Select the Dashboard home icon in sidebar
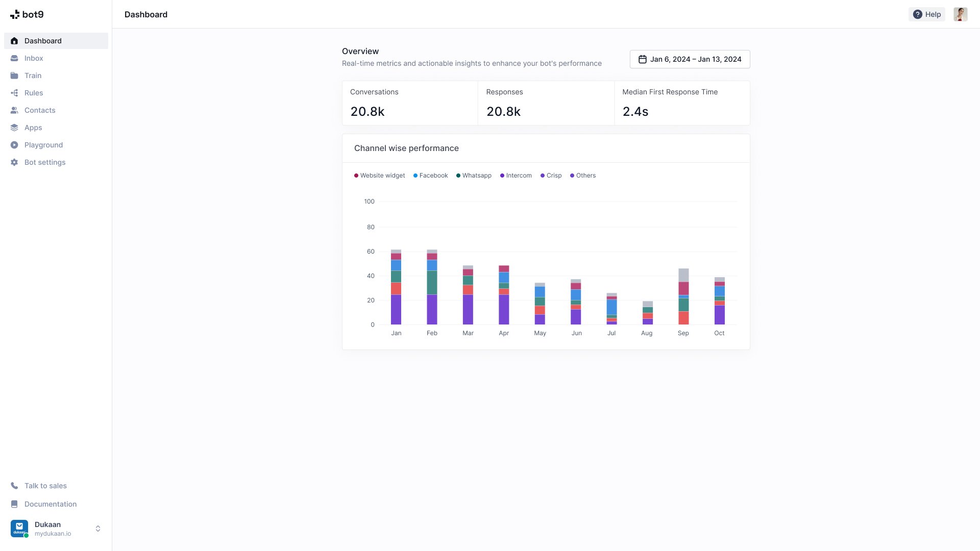Screen dimensions: 980x551 coord(14,41)
